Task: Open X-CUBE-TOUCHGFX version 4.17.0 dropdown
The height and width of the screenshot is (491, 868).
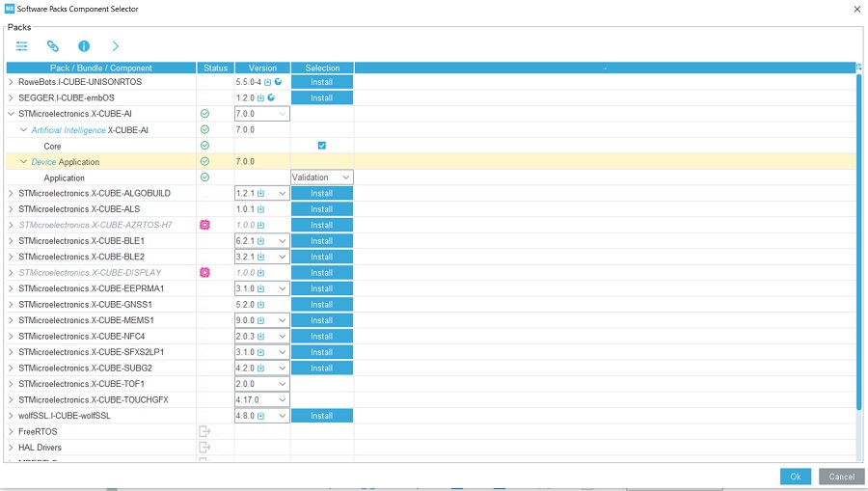Action: pos(261,399)
